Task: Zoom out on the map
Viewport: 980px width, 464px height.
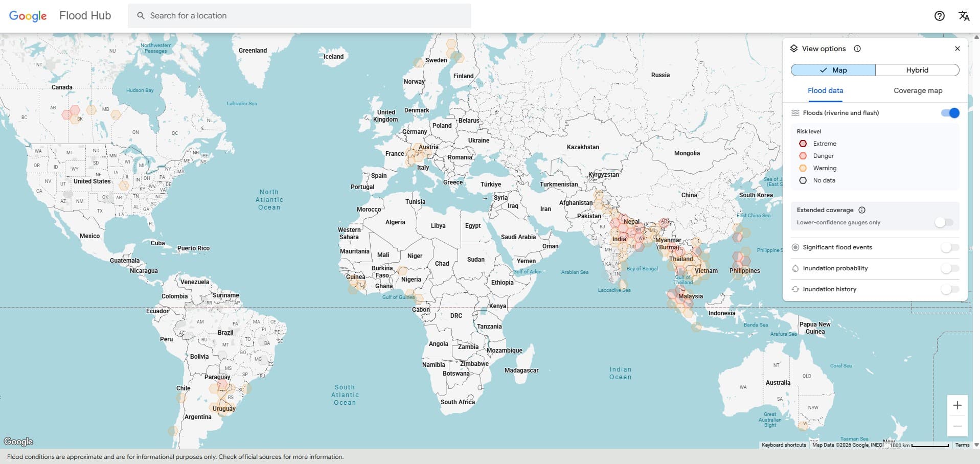Action: tap(958, 426)
